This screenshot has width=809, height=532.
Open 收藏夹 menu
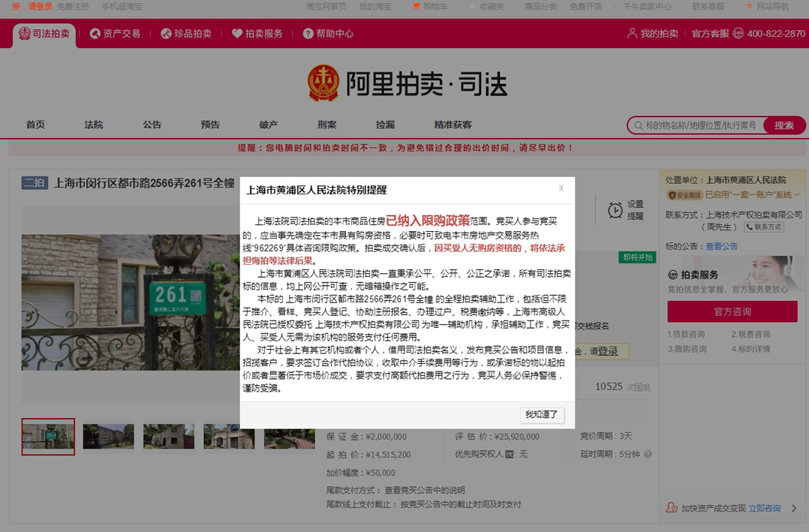coord(491,6)
